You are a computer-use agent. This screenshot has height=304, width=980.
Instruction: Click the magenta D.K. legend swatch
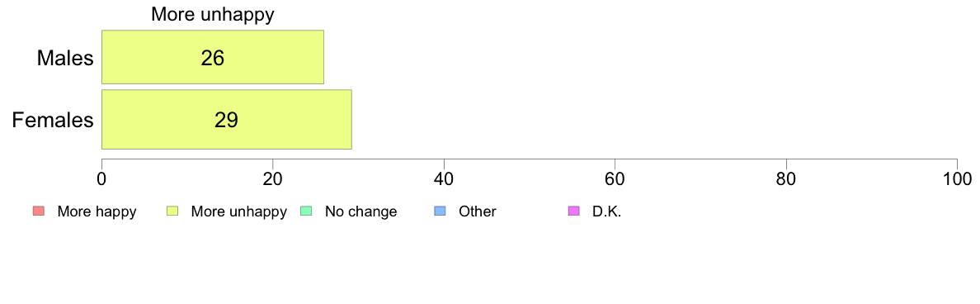[x=572, y=211]
